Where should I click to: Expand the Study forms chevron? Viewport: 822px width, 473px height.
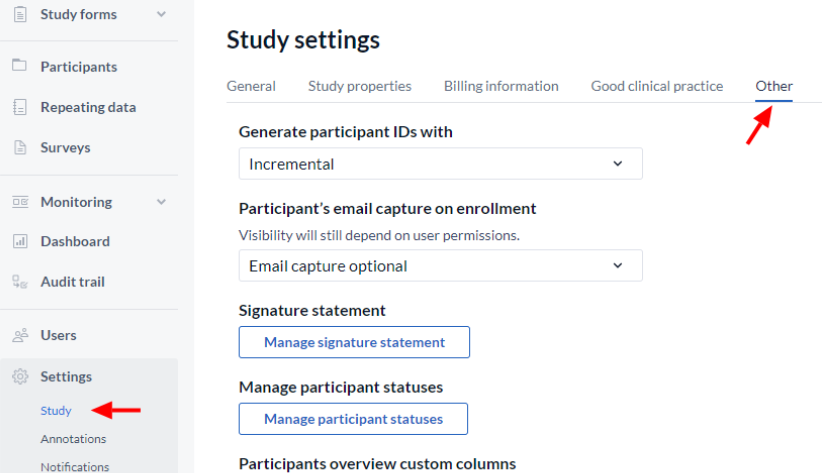(x=161, y=14)
